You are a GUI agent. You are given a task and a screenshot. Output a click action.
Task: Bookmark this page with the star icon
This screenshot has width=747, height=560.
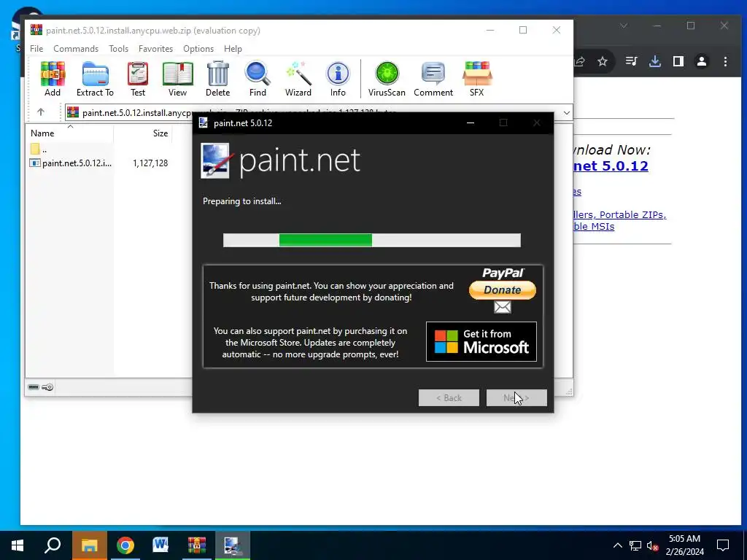603,61
